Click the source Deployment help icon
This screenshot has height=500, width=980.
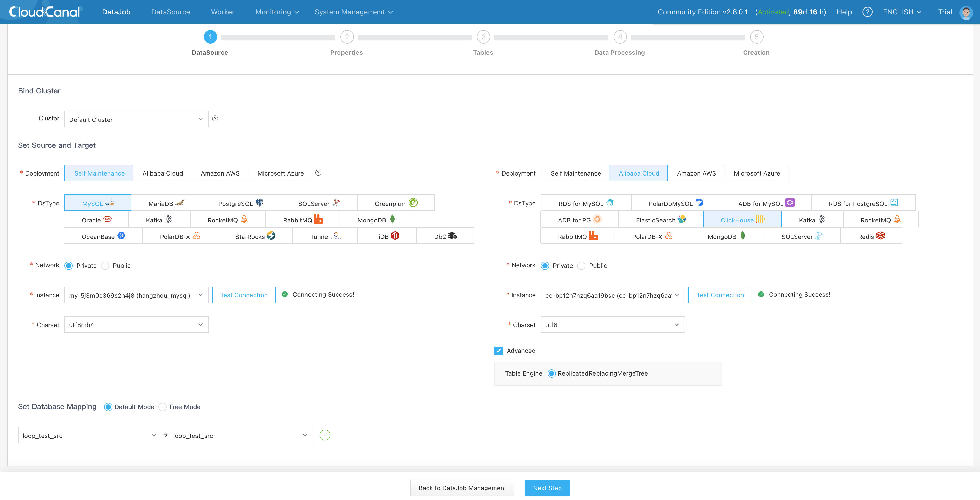coord(319,173)
